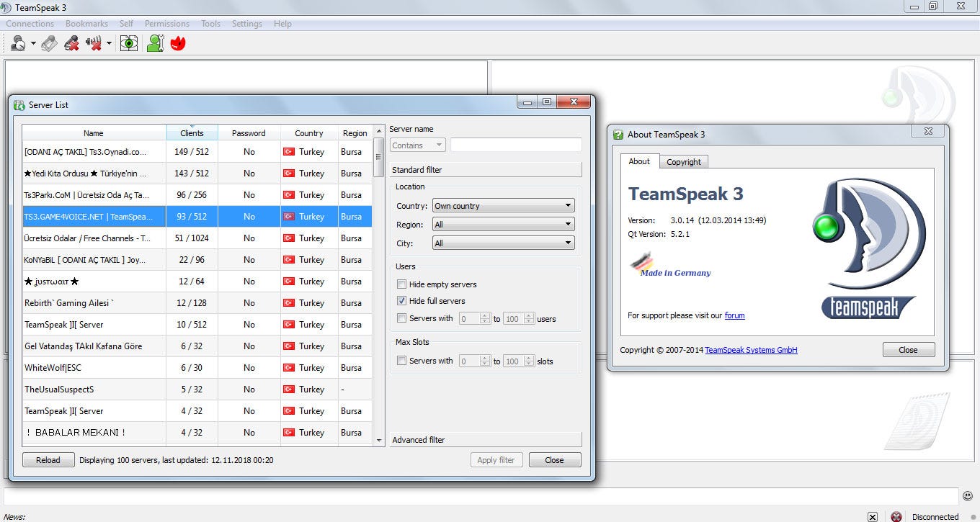Viewport: 980px width, 522px height.
Task: Open the support forum link
Action: [734, 315]
